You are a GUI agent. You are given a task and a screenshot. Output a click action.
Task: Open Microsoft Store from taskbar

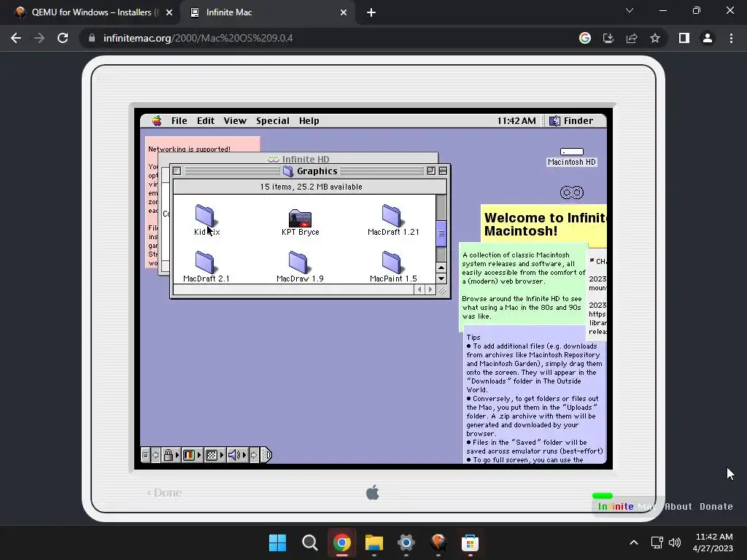(x=470, y=542)
